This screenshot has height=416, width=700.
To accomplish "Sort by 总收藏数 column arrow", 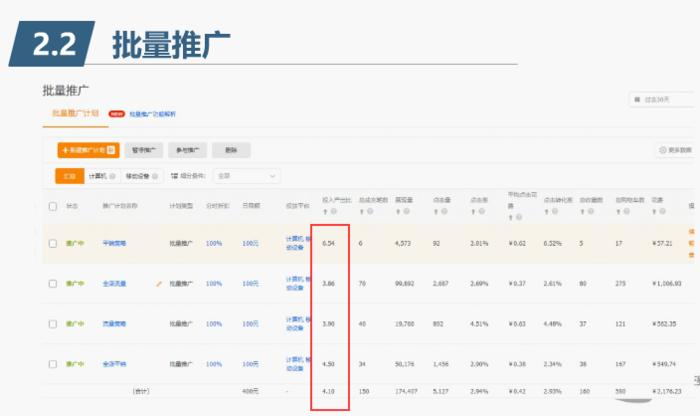I will tap(583, 212).
